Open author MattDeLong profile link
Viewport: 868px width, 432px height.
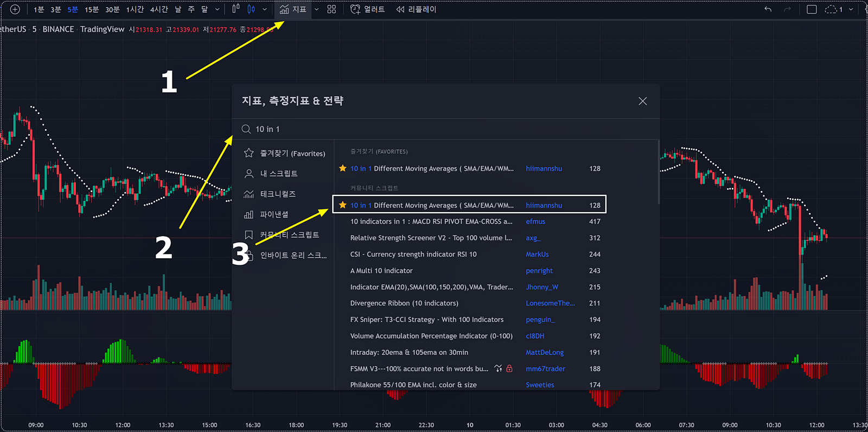[545, 352]
